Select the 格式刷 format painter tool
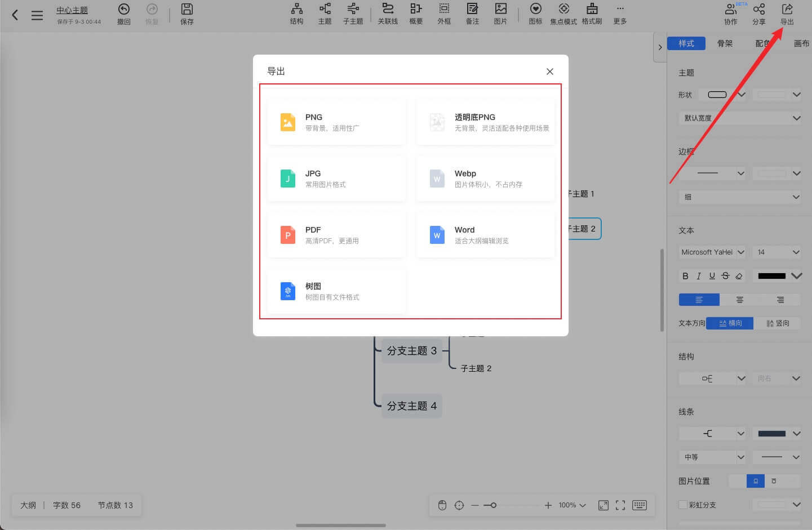The image size is (812, 530). coord(592,14)
